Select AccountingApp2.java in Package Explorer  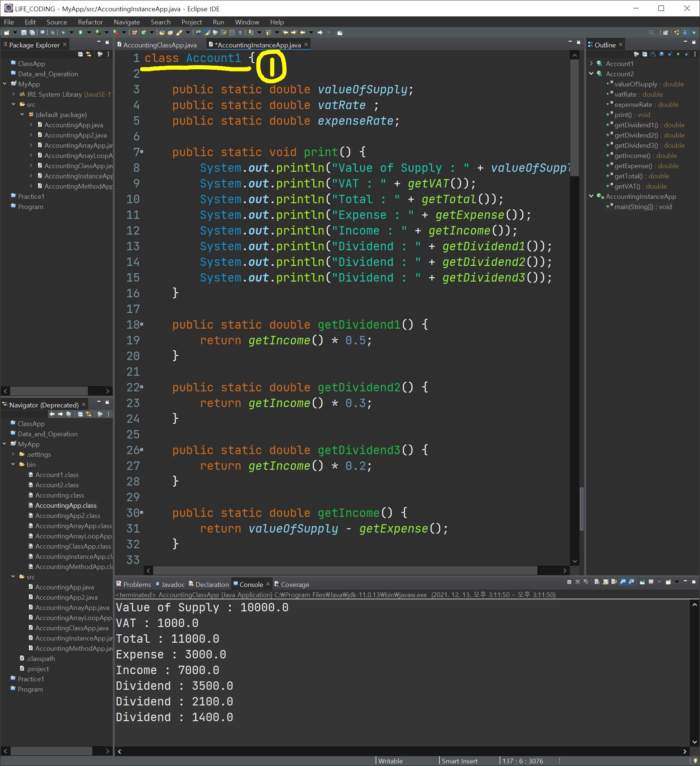coord(75,135)
